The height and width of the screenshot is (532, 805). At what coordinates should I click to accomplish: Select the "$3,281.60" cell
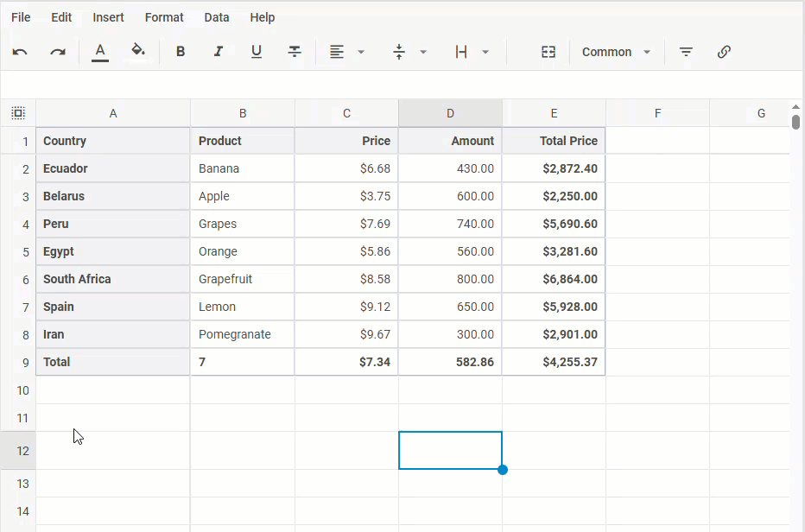click(x=554, y=251)
